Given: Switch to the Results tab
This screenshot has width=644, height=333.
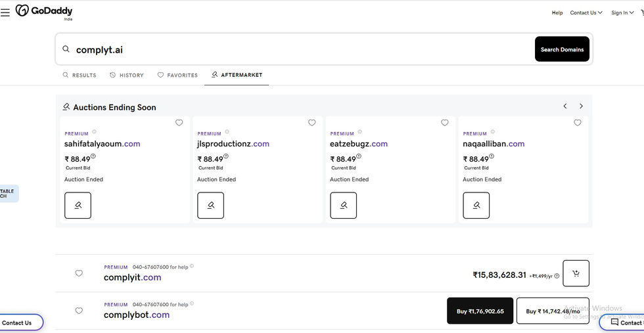Looking at the screenshot, I should coord(80,76).
